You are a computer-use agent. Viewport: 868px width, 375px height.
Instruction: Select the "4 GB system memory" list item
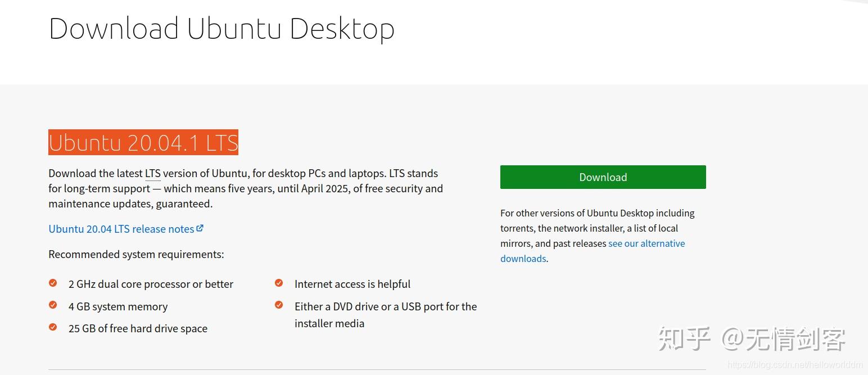coord(118,306)
